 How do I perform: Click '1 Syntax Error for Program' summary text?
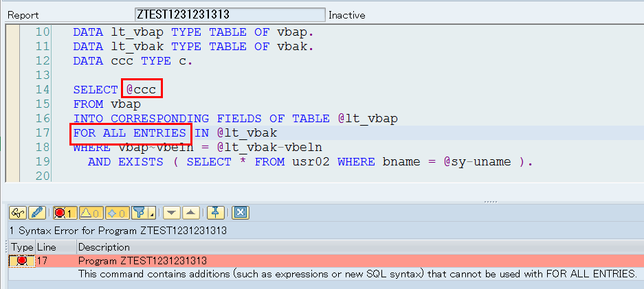pos(118,231)
